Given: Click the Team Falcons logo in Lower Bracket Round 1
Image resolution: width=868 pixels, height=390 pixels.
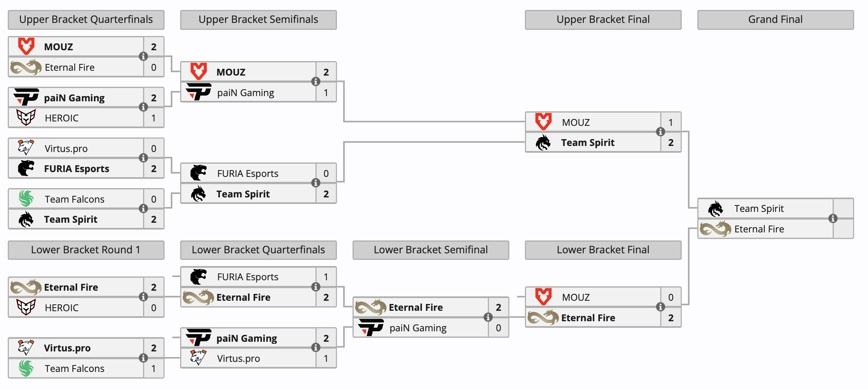Looking at the screenshot, I should tap(26, 368).
